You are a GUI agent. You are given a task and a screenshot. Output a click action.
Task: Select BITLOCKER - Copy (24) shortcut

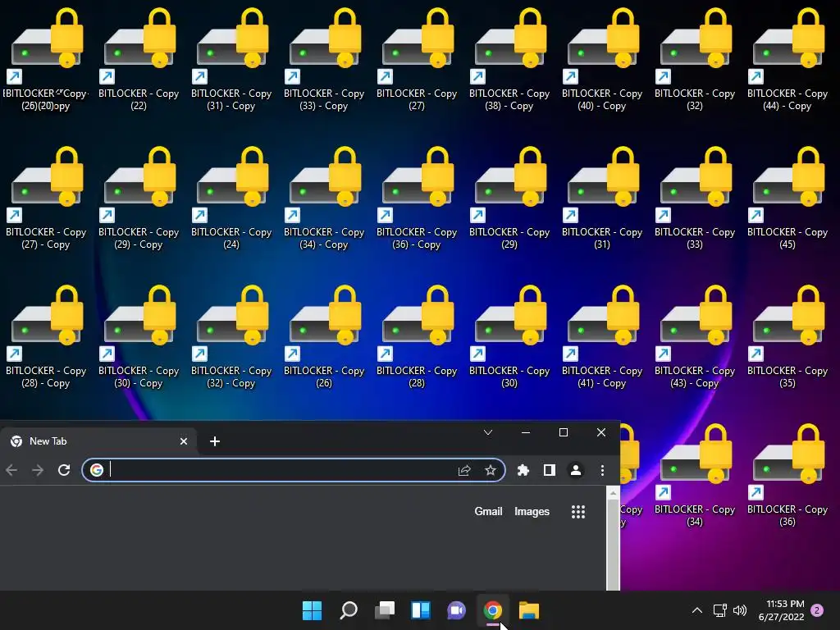231,198
